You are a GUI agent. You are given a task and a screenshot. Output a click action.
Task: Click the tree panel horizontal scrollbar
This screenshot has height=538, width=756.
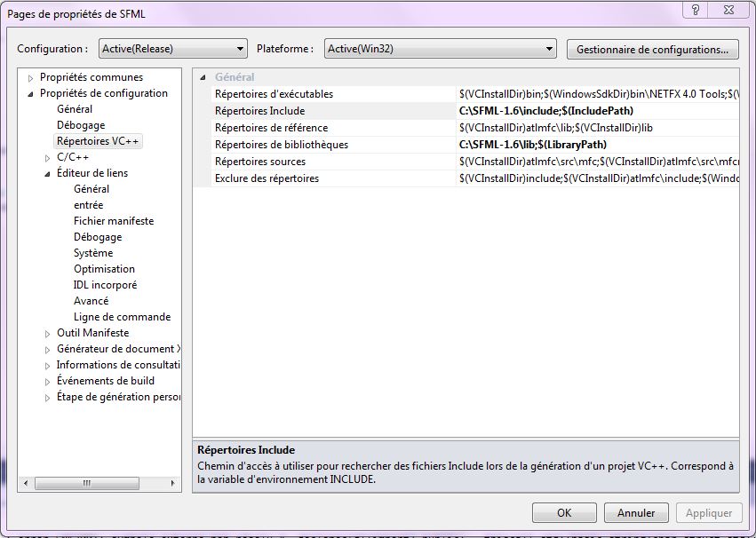[87, 484]
